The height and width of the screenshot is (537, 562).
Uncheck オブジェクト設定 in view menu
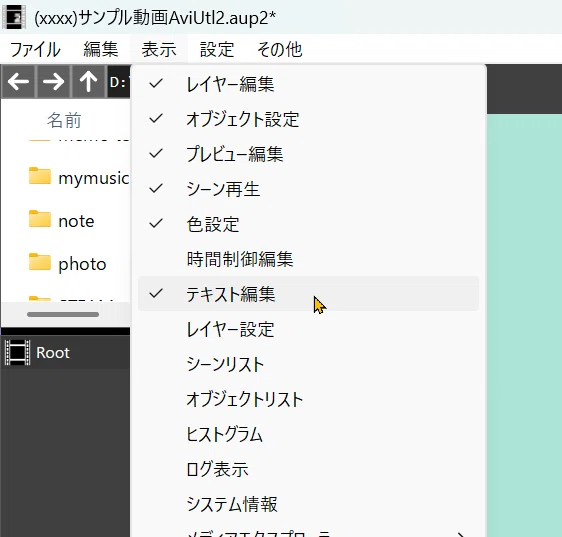pos(308,119)
